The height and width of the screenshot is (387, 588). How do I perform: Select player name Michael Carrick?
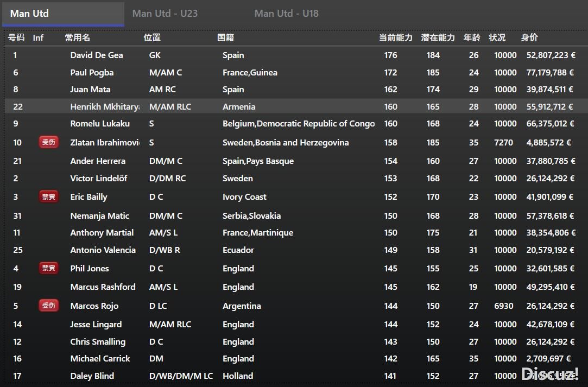point(100,358)
